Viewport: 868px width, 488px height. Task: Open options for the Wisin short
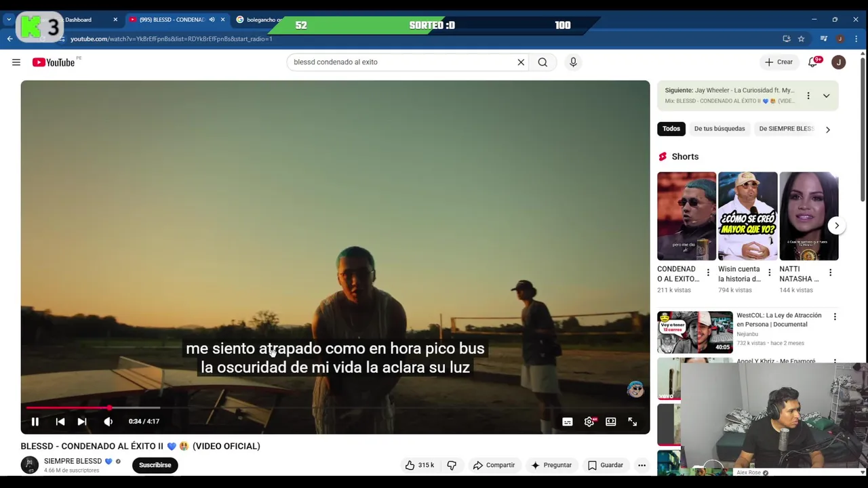click(769, 272)
